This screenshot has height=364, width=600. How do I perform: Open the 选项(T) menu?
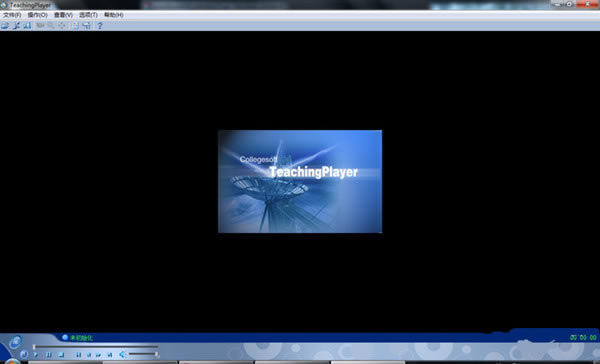point(88,15)
